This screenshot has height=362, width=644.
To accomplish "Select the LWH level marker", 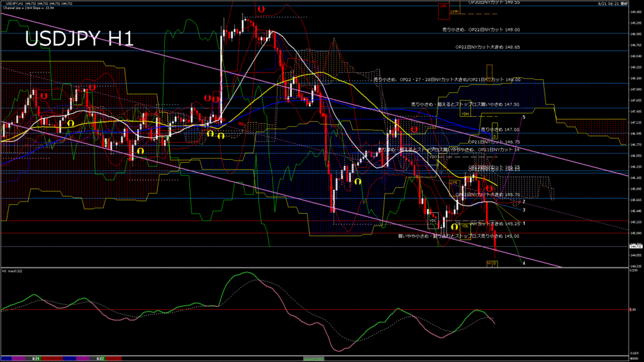I will [x=453, y=11].
